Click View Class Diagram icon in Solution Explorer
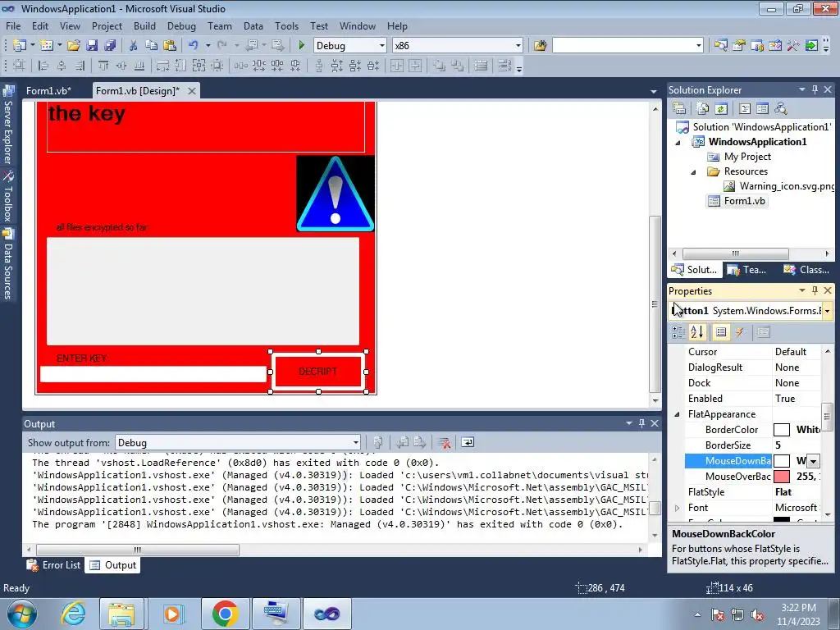This screenshot has height=630, width=840. pyautogui.click(x=781, y=109)
